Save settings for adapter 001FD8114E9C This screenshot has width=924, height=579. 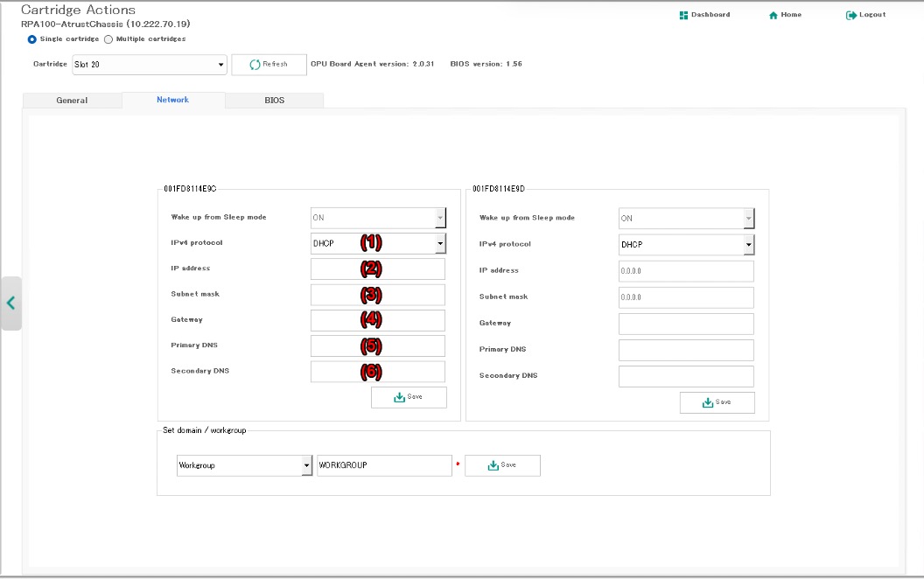pos(409,397)
